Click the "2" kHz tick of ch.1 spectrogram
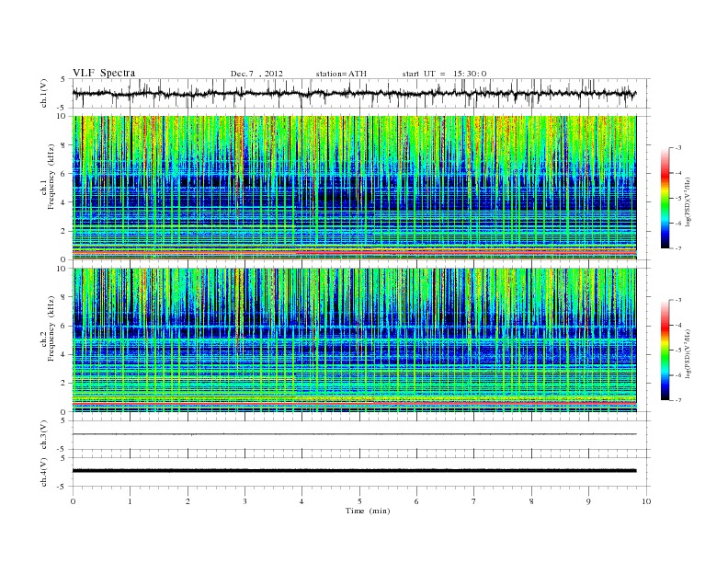 tap(64, 231)
